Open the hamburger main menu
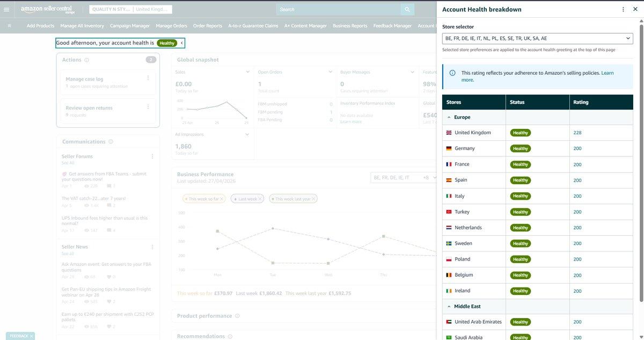This screenshot has width=644, height=340. (6, 9)
